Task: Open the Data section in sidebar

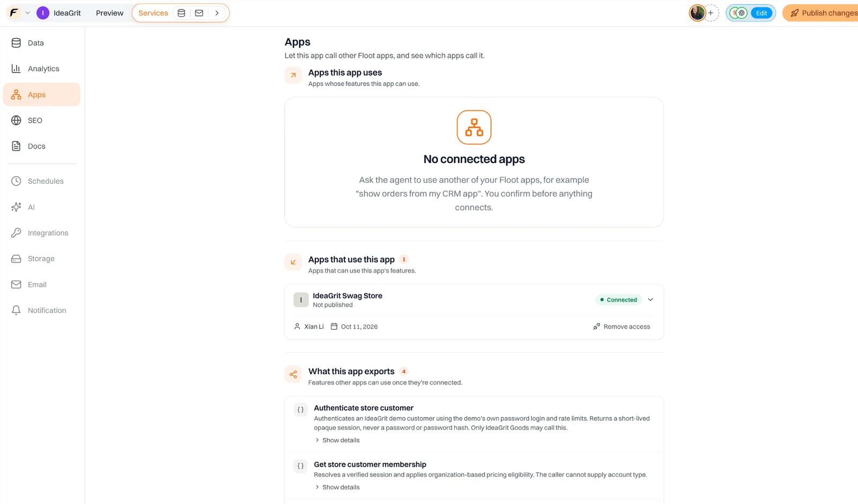Action: click(x=42, y=43)
